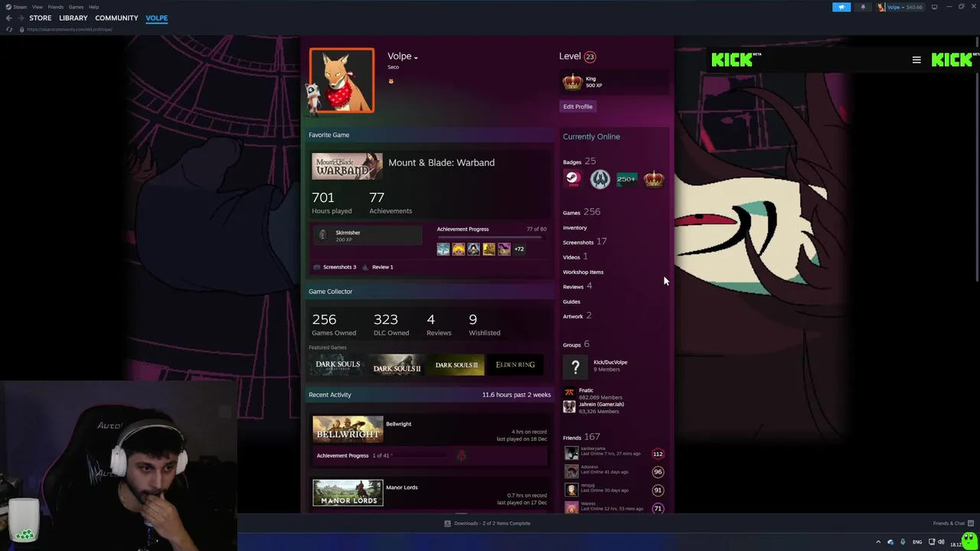Open Artwork 2 in the sidebar
Viewport: 980px width, 551px height.
577,316
